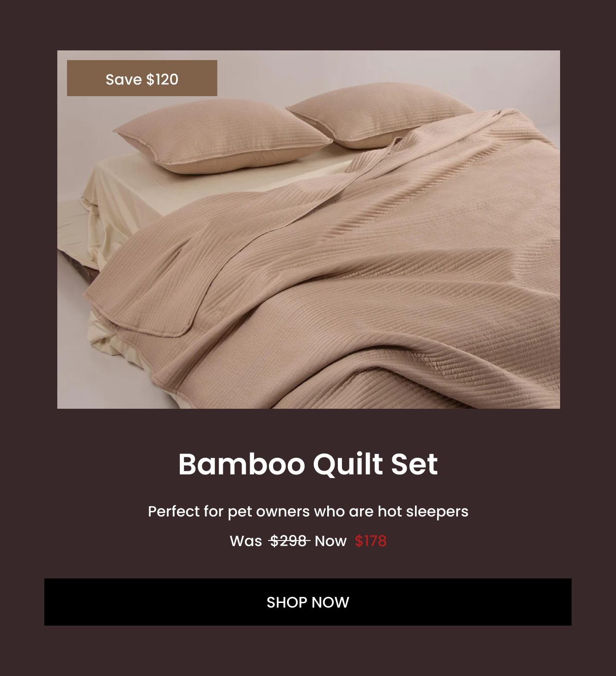Select the Save $120 badge
Viewport: 616px width, 676px height.
click(142, 78)
